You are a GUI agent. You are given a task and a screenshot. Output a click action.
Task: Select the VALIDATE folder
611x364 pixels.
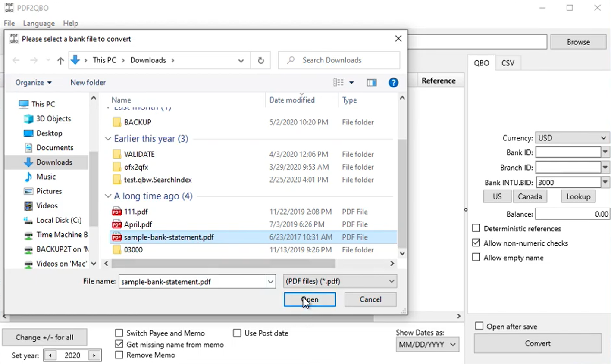pos(139,154)
